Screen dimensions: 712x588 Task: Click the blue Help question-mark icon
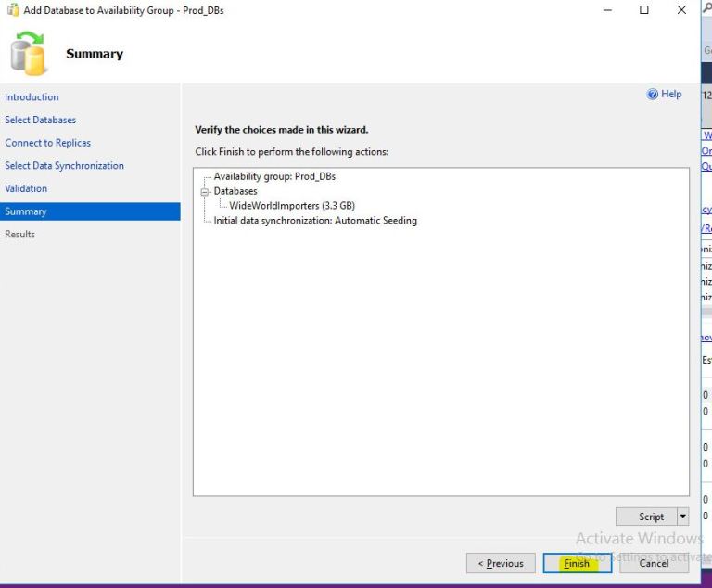pos(653,94)
